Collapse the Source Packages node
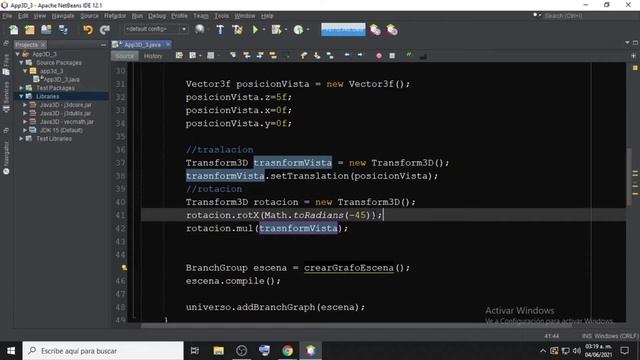This screenshot has width=640, height=360. 21,62
